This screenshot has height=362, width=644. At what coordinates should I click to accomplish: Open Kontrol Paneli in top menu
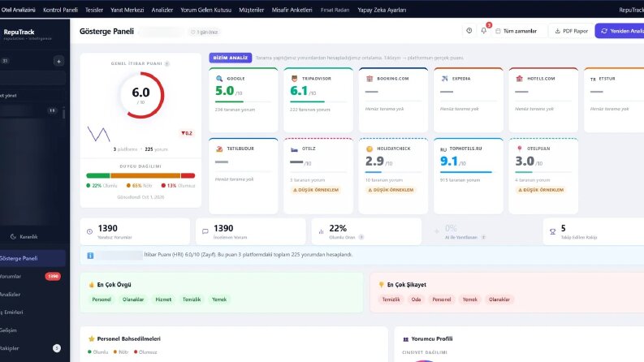60,10
